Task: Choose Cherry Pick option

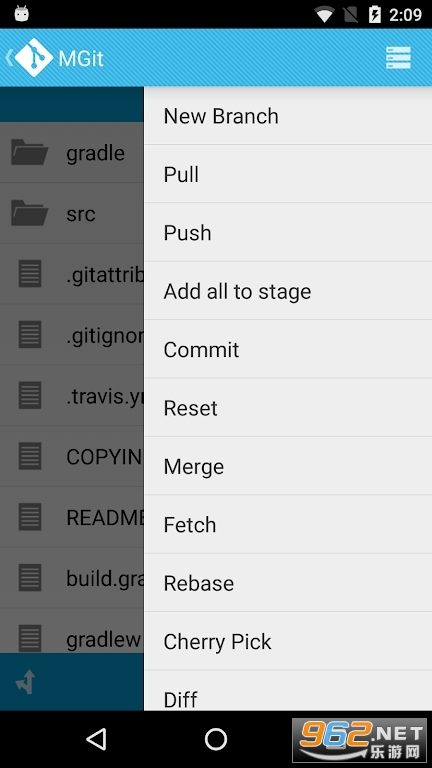Action: [x=288, y=641]
